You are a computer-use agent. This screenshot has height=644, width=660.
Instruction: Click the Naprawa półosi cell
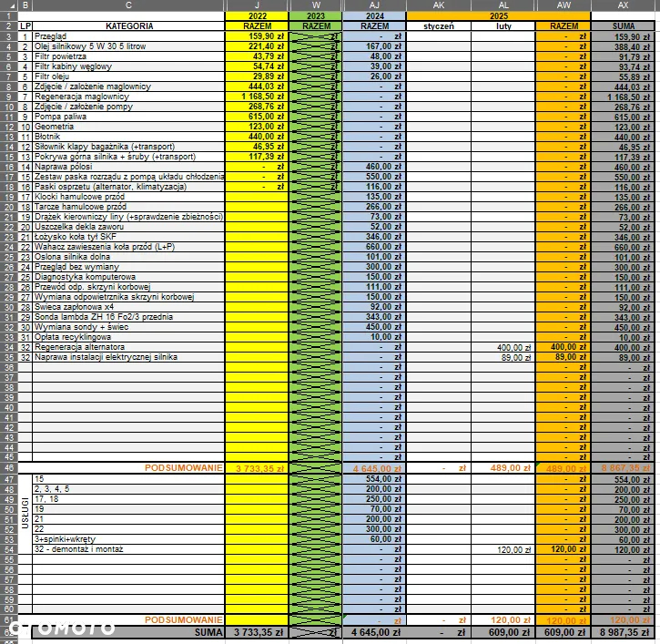pos(128,167)
